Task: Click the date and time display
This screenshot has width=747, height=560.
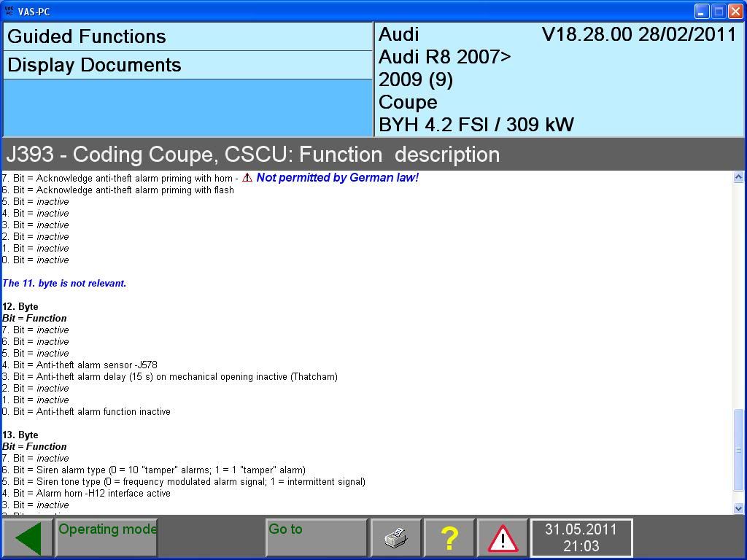Action: click(581, 538)
